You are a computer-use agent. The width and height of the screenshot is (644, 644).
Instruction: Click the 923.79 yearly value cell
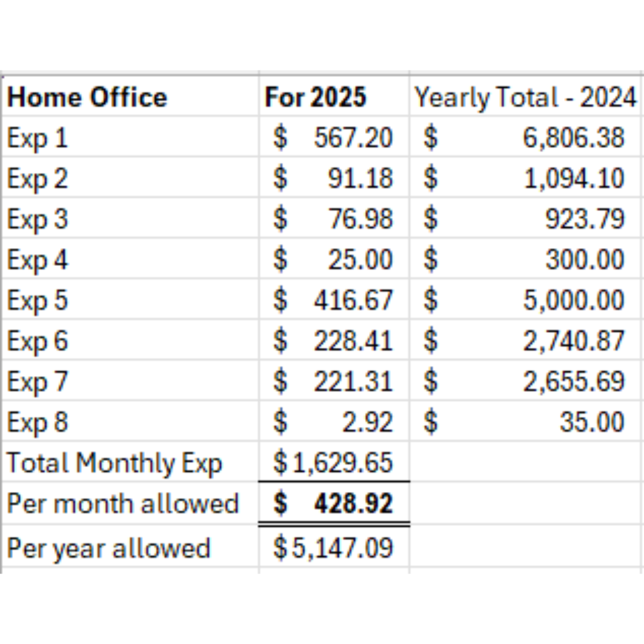(x=584, y=219)
